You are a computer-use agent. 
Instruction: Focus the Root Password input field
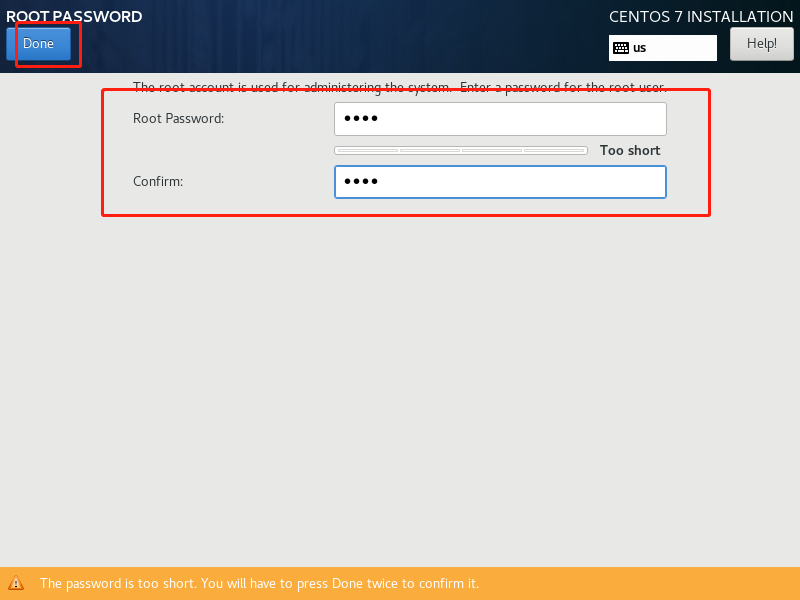pyautogui.click(x=500, y=119)
